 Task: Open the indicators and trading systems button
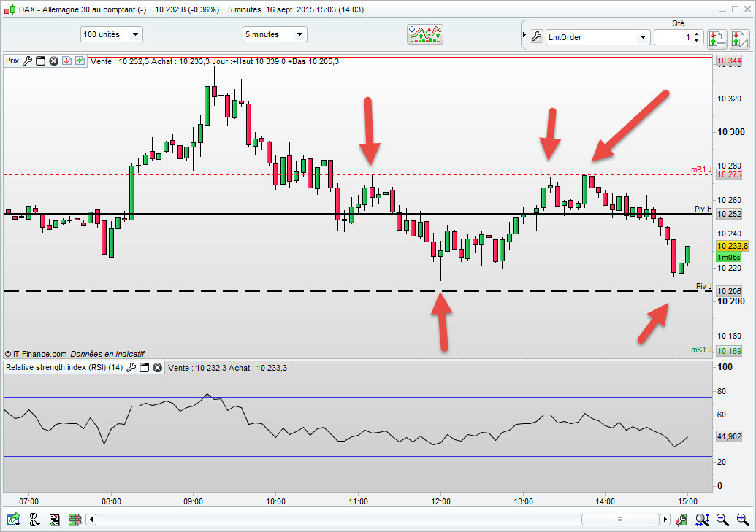tap(425, 34)
